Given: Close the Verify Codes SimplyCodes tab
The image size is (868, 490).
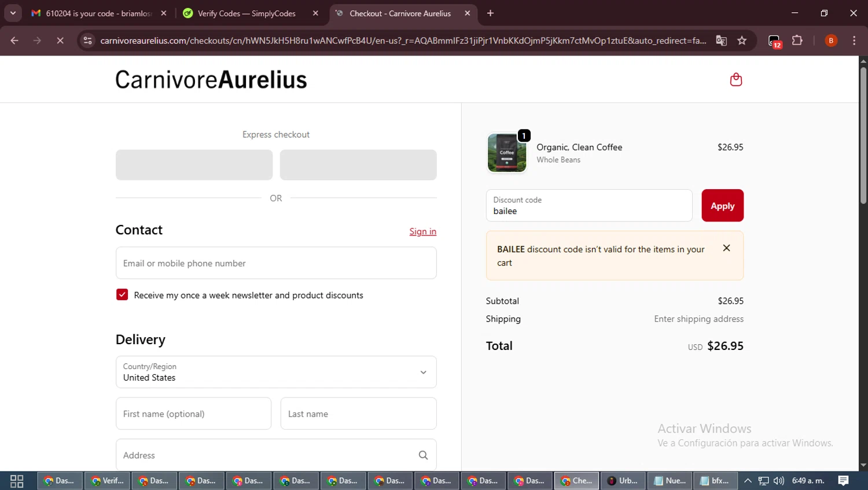Looking at the screenshot, I should pos(315,13).
